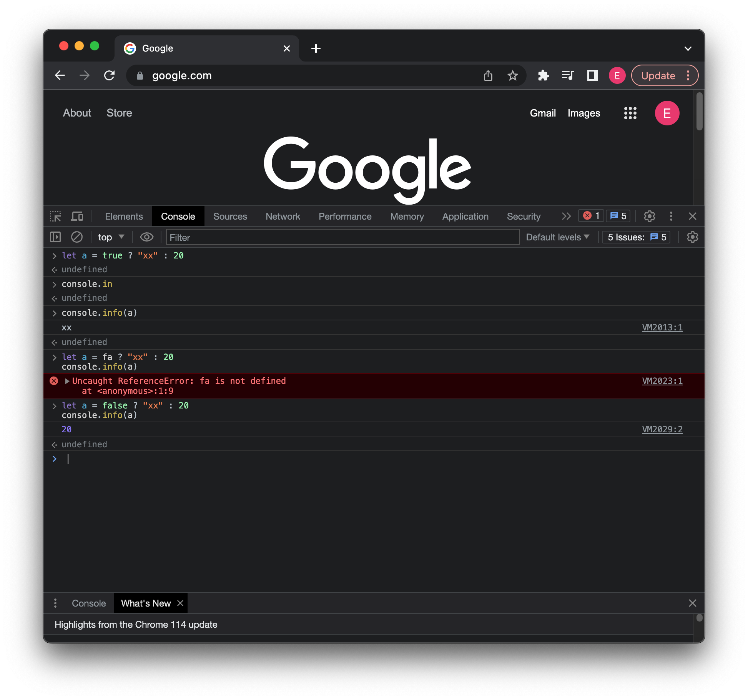
Task: Open the Security tab
Action: 524,217
